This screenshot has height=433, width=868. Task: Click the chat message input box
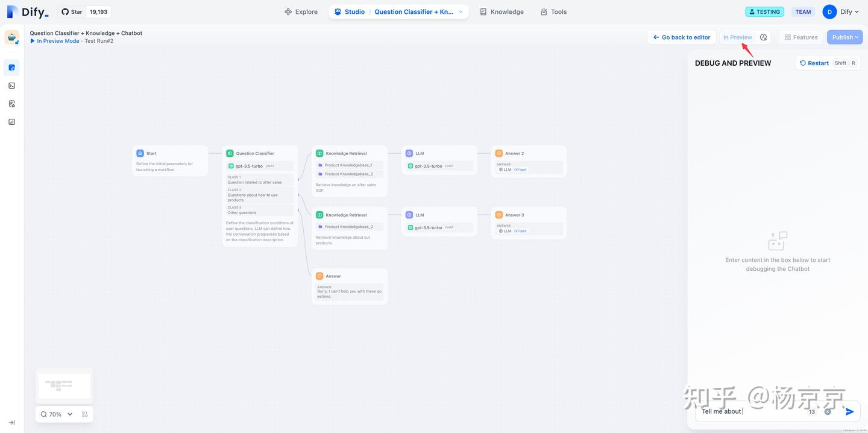[753, 411]
